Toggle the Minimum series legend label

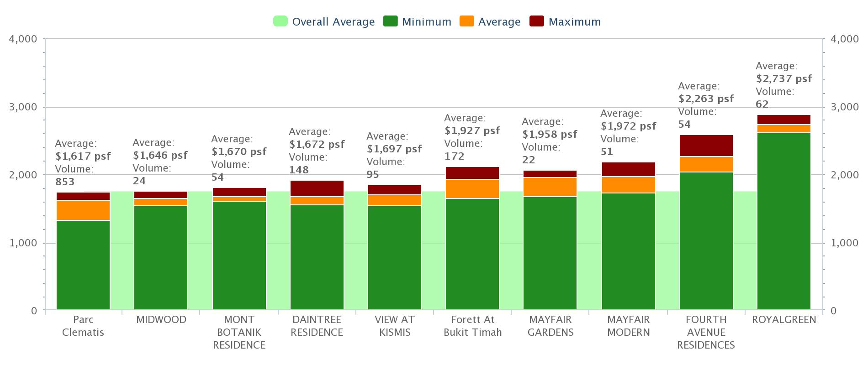click(x=426, y=22)
